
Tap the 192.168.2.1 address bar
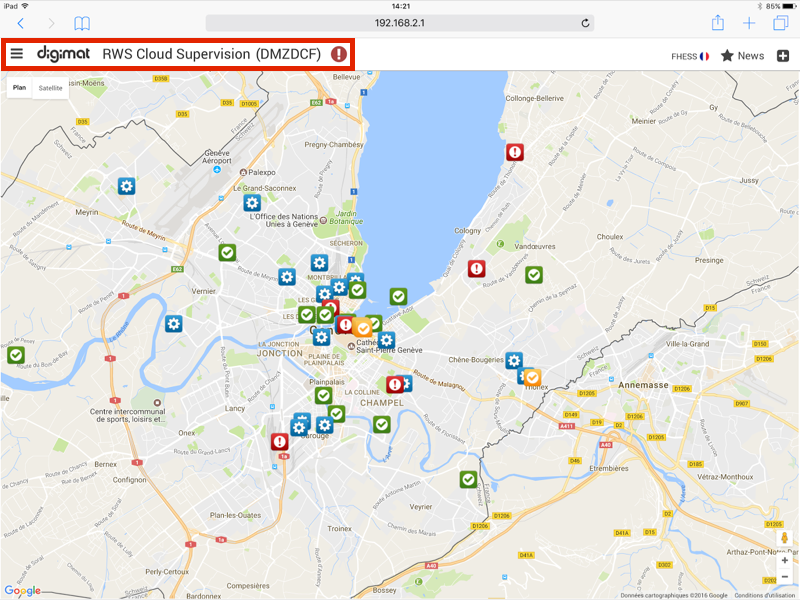399,23
